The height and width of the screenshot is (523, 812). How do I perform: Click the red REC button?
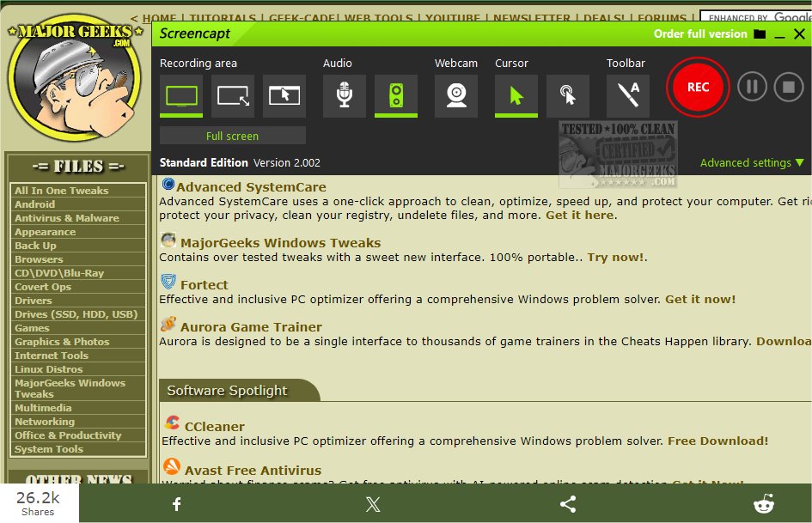[x=697, y=87]
